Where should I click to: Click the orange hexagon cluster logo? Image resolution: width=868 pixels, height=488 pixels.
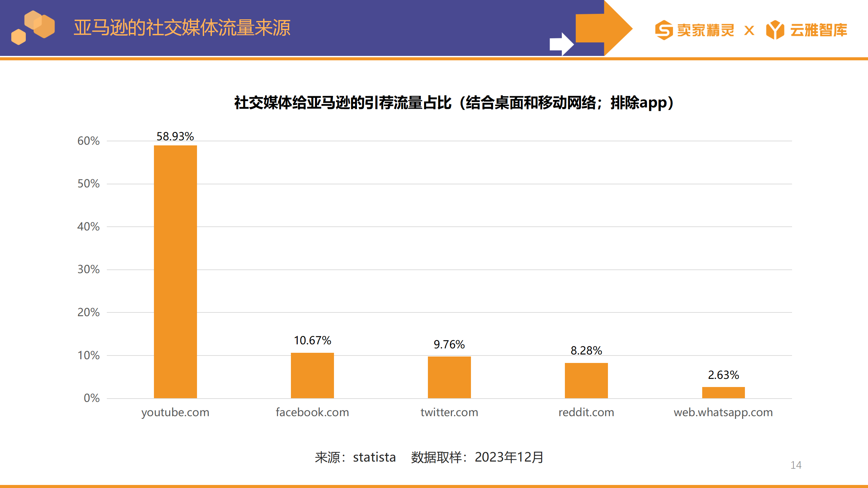33,27
